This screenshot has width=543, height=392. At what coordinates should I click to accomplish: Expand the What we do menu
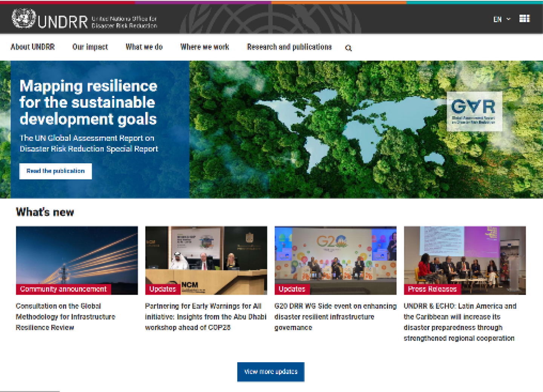(144, 47)
